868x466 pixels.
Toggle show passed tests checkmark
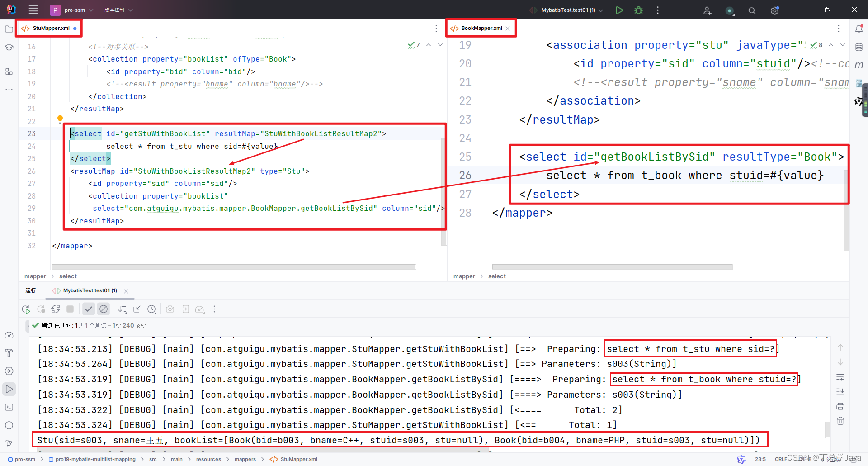(x=89, y=309)
